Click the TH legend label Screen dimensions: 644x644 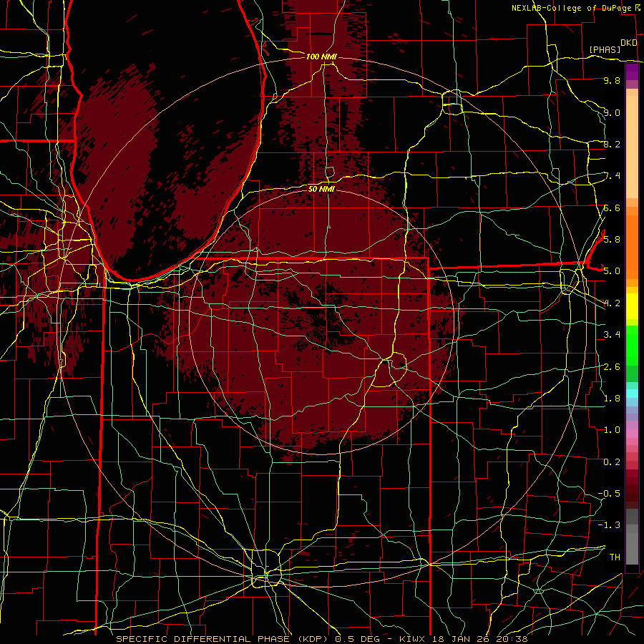(x=615, y=557)
